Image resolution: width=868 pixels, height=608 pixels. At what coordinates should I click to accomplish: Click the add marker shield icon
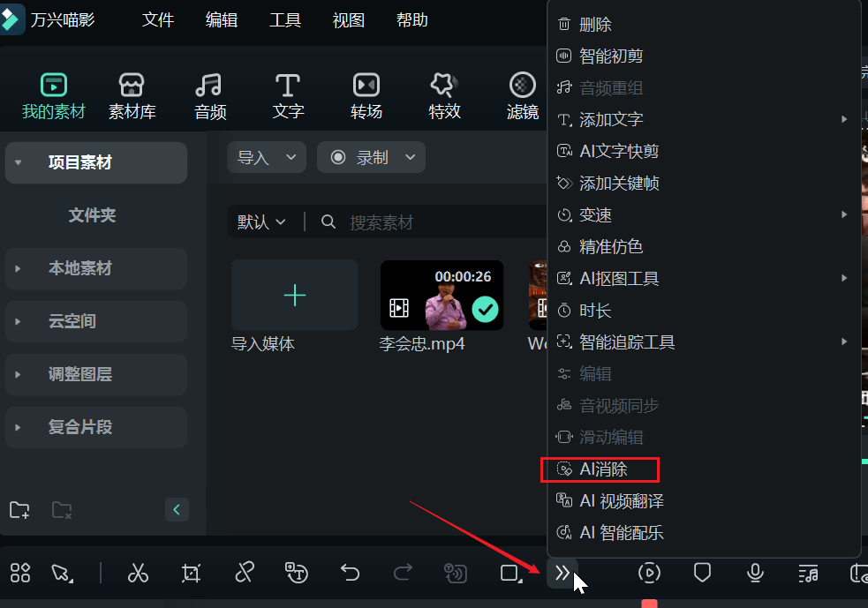(x=702, y=574)
